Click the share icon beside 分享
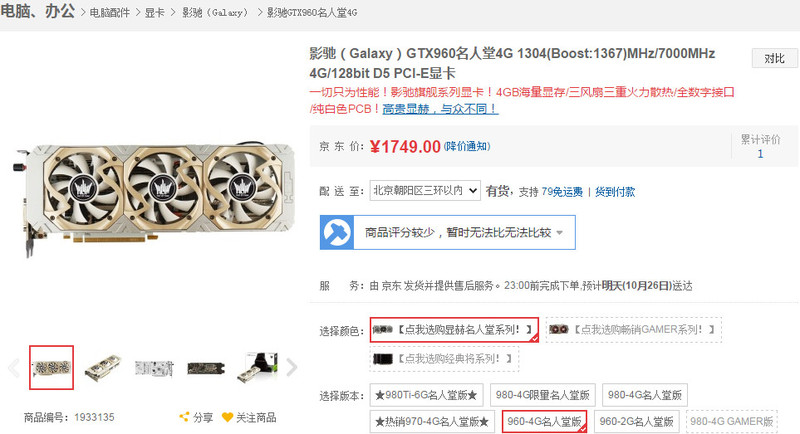Screen dimensions: 800x434 [x=184, y=417]
